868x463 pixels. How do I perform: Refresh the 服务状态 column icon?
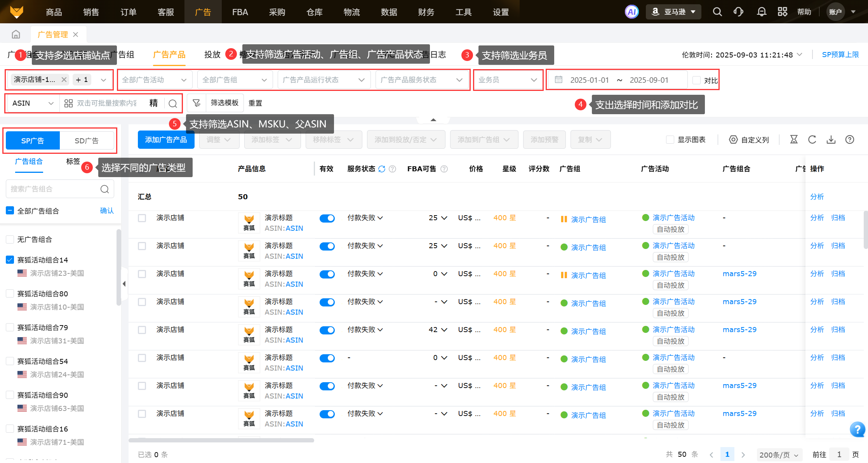tap(382, 169)
